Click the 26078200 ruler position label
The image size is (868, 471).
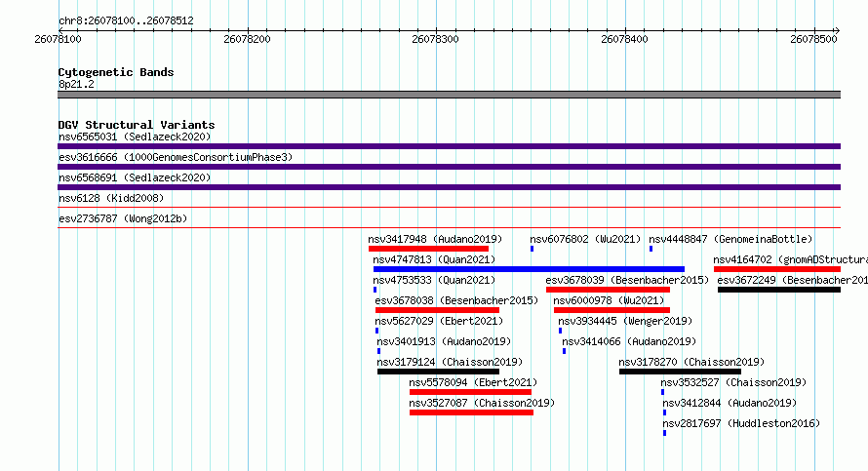(x=247, y=39)
